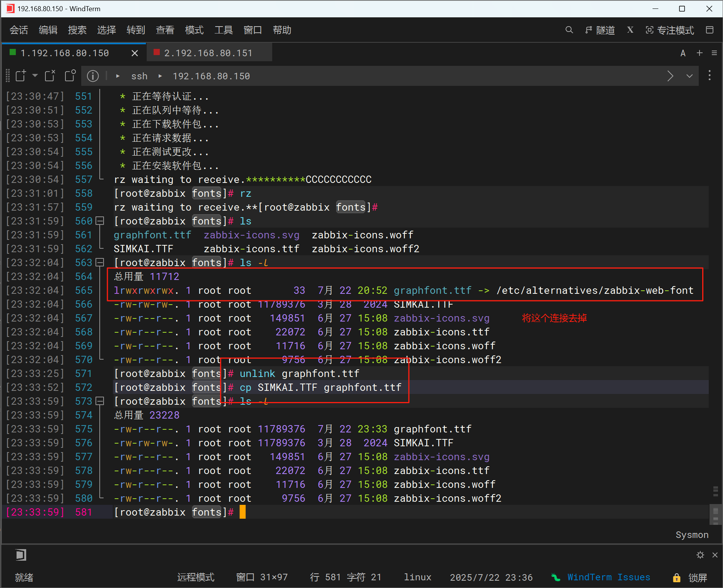This screenshot has height=588, width=723.
Task: Expand the new session dropdown arrow
Action: click(35, 75)
